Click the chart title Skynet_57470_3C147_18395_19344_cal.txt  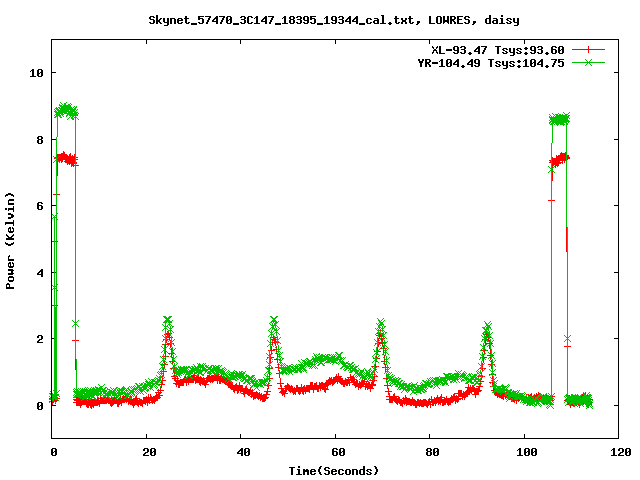[284, 20]
